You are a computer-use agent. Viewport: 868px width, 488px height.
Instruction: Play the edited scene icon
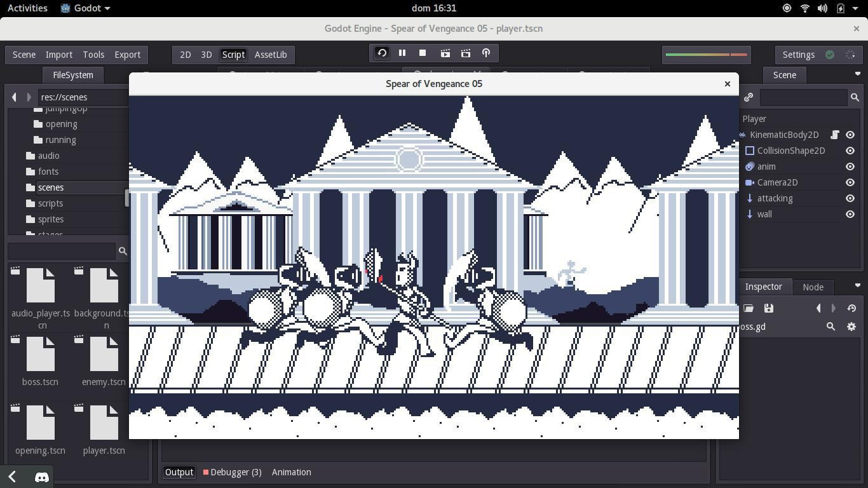click(x=445, y=53)
